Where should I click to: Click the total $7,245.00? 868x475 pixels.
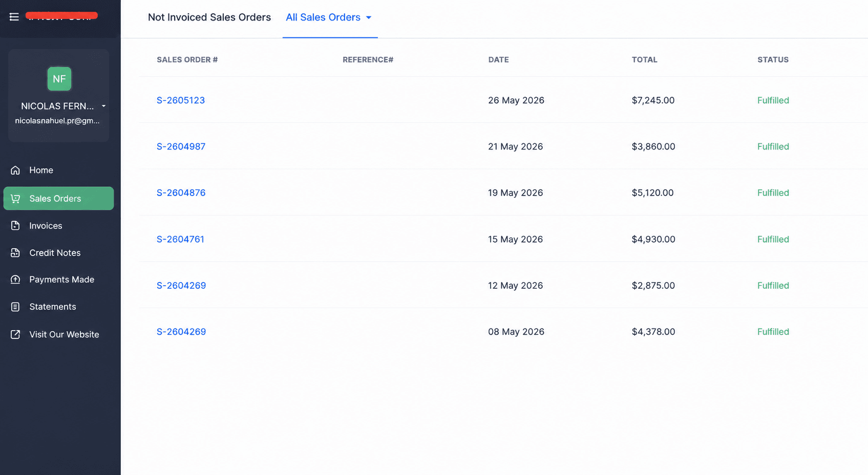coord(653,100)
